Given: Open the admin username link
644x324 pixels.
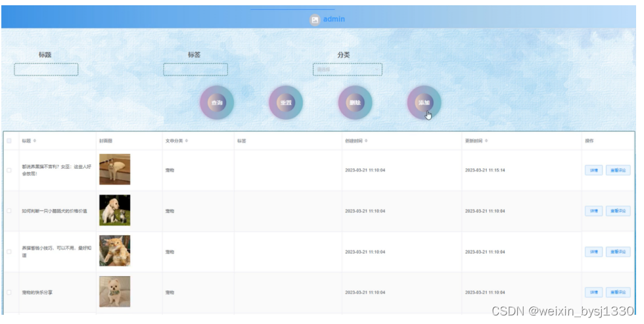Looking at the screenshot, I should [x=334, y=19].
